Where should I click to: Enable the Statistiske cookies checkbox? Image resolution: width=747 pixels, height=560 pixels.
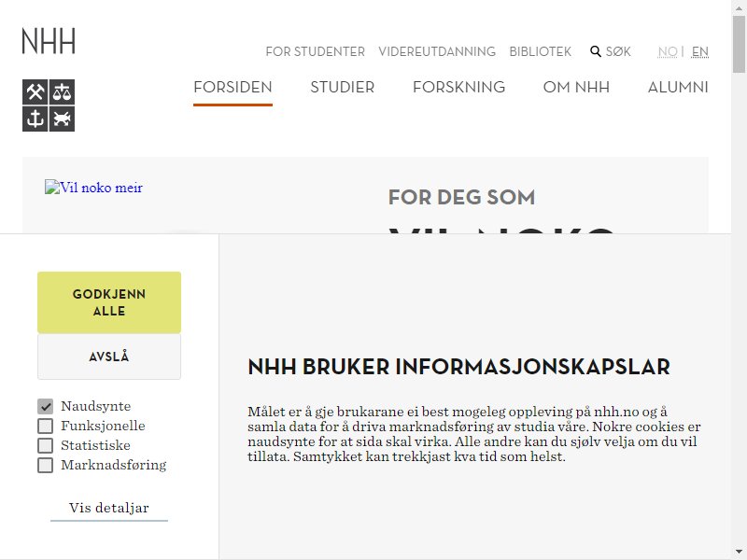tap(45, 445)
